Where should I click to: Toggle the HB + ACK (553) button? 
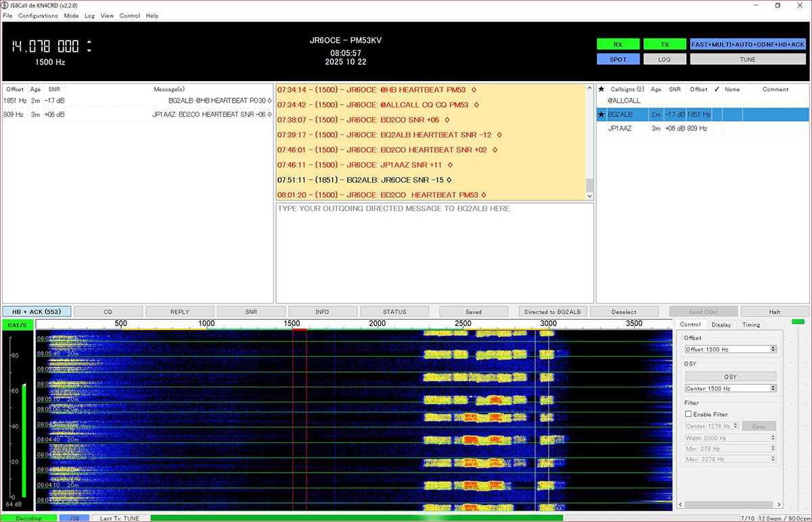coord(37,312)
